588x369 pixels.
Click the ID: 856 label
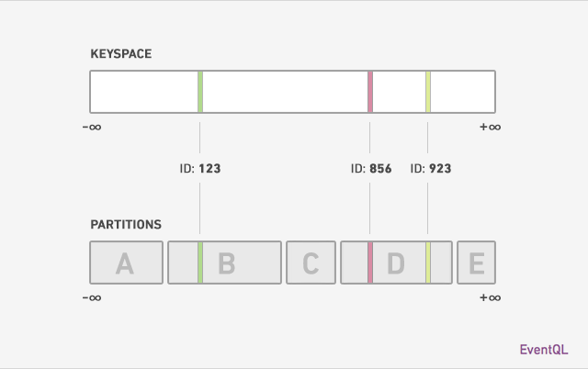click(x=371, y=169)
